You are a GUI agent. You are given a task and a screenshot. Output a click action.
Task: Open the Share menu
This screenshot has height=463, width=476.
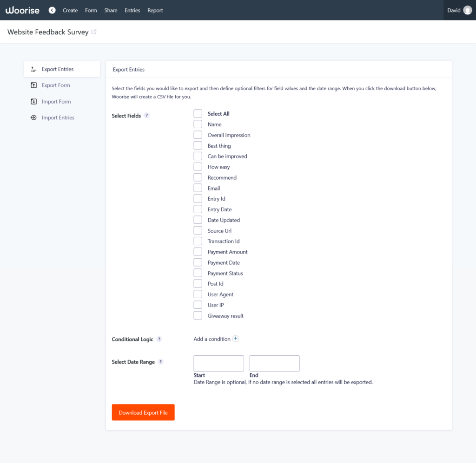(111, 10)
